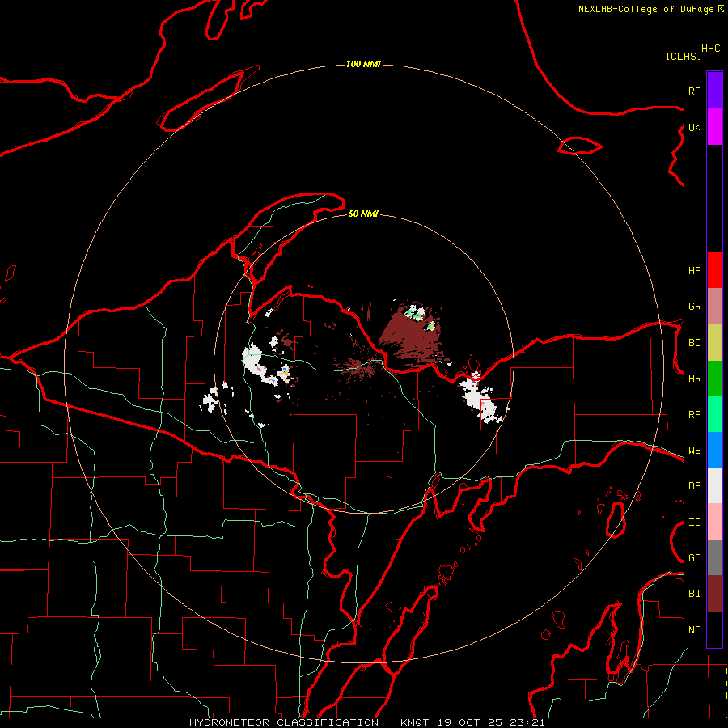Click the DS legend label
Screen dimensions: 728x728
pos(694,486)
